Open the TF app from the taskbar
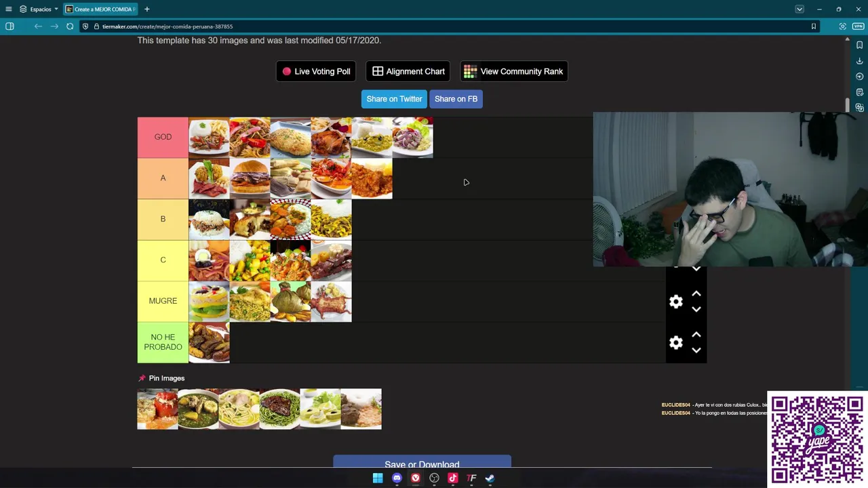Image resolution: width=868 pixels, height=488 pixels. point(471,479)
